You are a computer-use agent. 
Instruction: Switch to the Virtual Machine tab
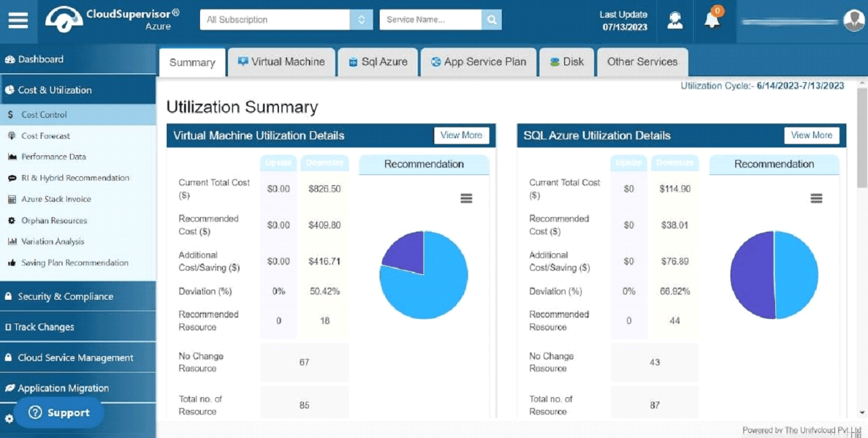[281, 62]
